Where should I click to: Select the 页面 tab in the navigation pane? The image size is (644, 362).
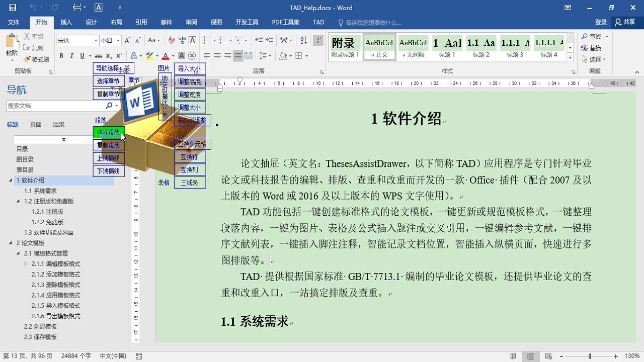point(35,124)
